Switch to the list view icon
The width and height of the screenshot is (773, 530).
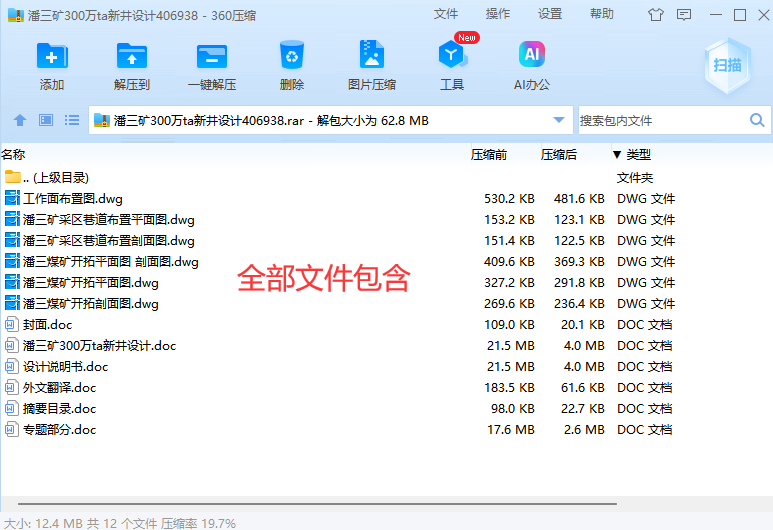coord(72,120)
